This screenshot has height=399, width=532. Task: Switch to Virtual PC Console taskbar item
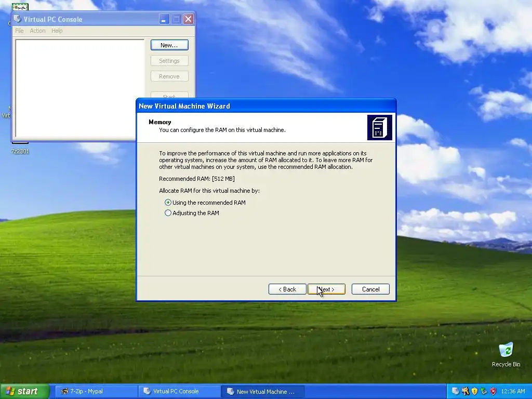179,391
